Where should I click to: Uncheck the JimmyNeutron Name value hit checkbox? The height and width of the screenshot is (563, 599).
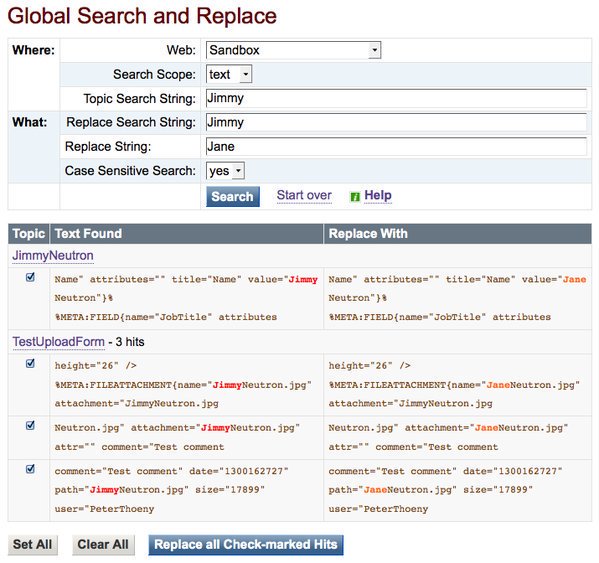[30, 277]
